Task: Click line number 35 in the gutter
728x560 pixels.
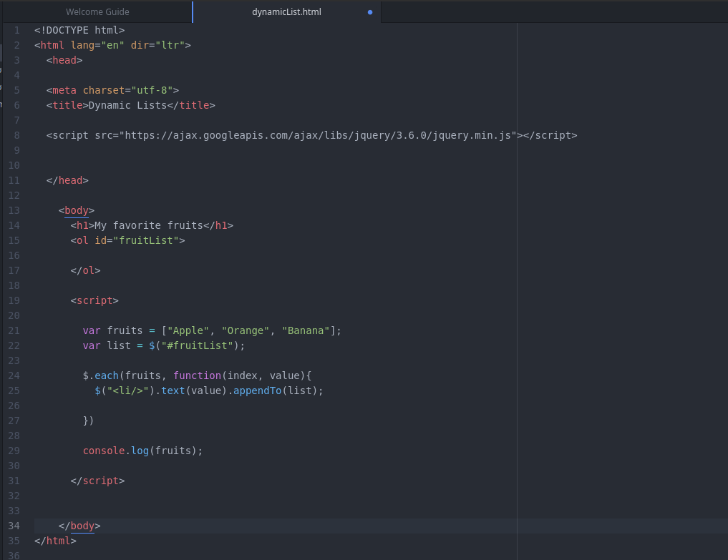Action: (x=14, y=541)
